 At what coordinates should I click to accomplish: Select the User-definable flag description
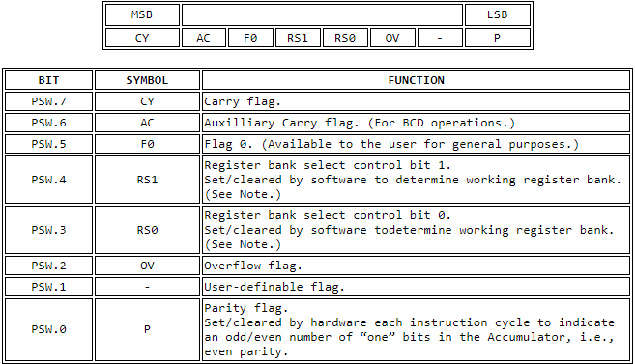point(274,287)
